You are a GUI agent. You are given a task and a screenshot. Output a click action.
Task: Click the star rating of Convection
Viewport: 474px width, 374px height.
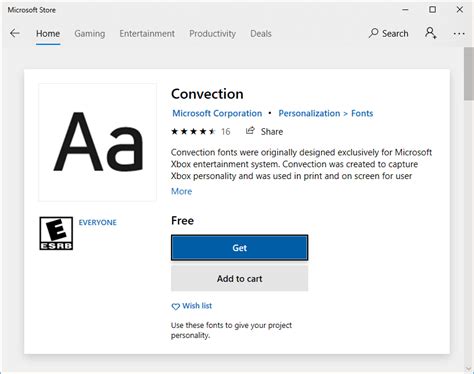pyautogui.click(x=193, y=131)
